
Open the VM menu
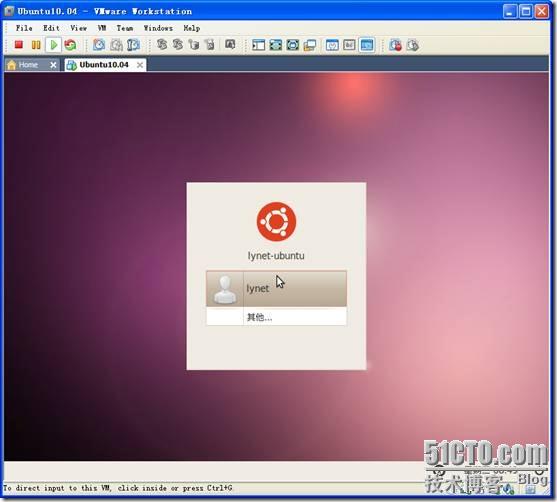click(x=102, y=28)
